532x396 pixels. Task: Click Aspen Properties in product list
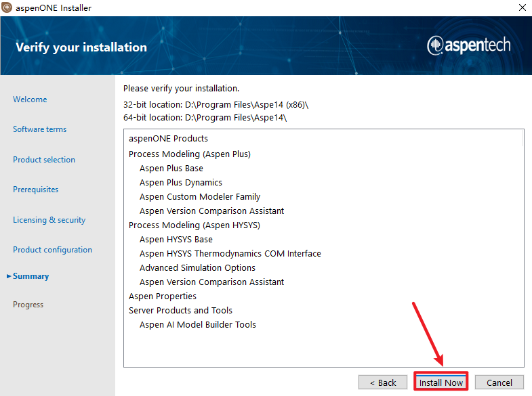click(163, 296)
